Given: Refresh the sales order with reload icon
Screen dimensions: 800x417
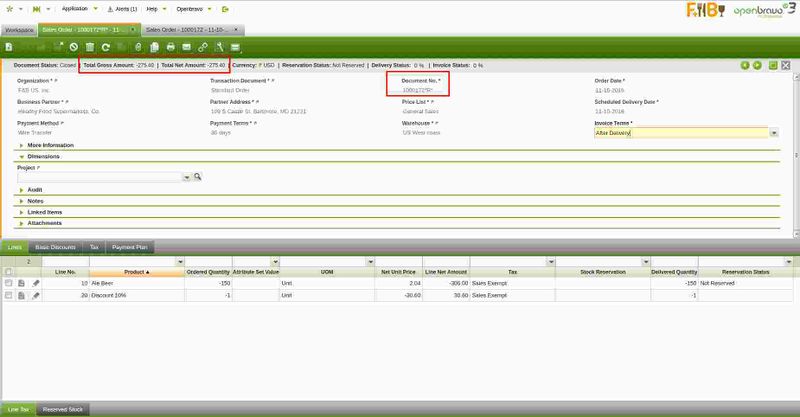Looking at the screenshot, I should coord(105,47).
